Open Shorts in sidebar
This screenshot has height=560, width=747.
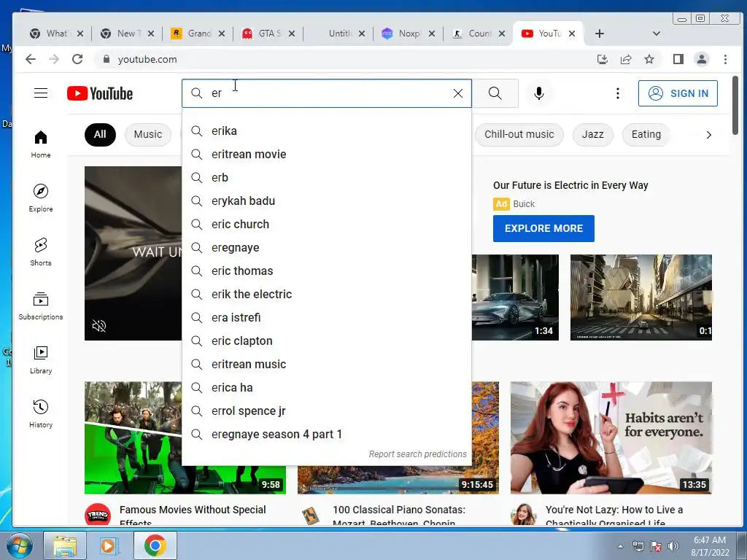click(x=41, y=252)
